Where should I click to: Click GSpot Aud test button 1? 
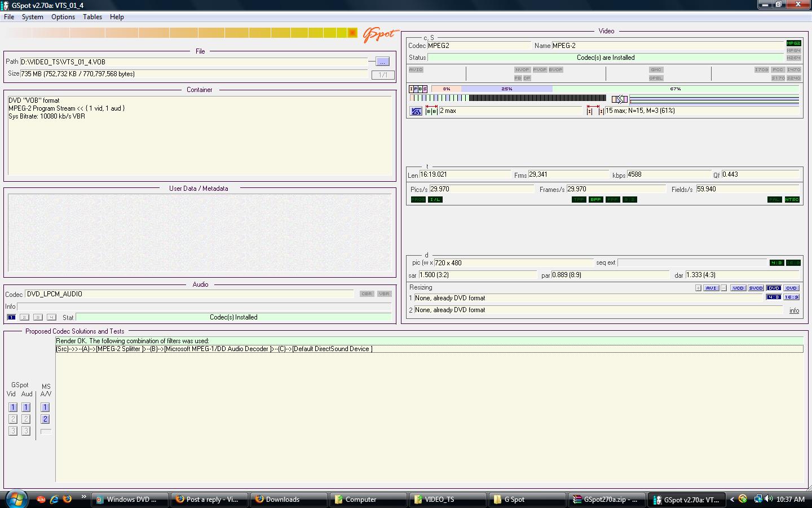tap(26, 407)
